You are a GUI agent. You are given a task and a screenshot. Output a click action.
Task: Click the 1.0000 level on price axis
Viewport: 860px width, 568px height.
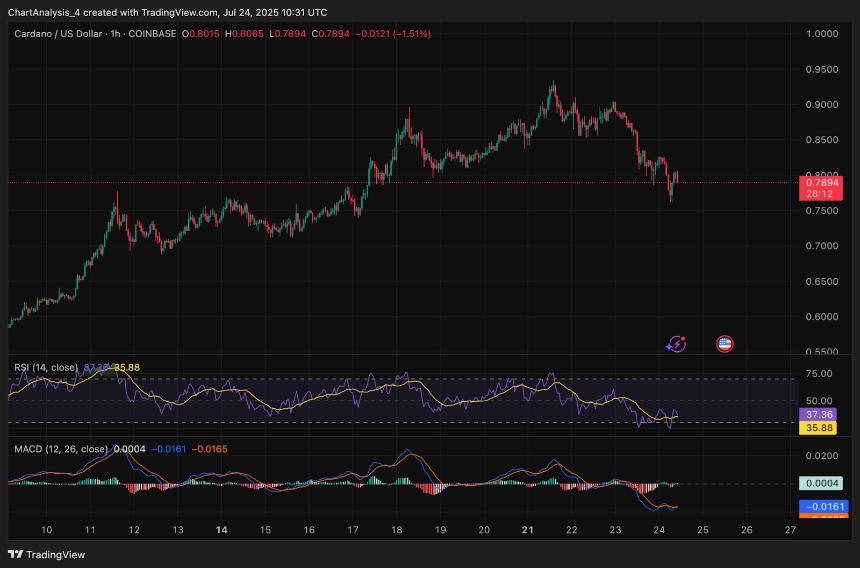[822, 34]
